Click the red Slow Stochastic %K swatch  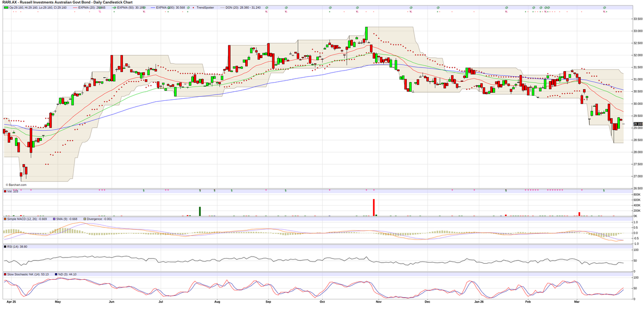click(6, 274)
